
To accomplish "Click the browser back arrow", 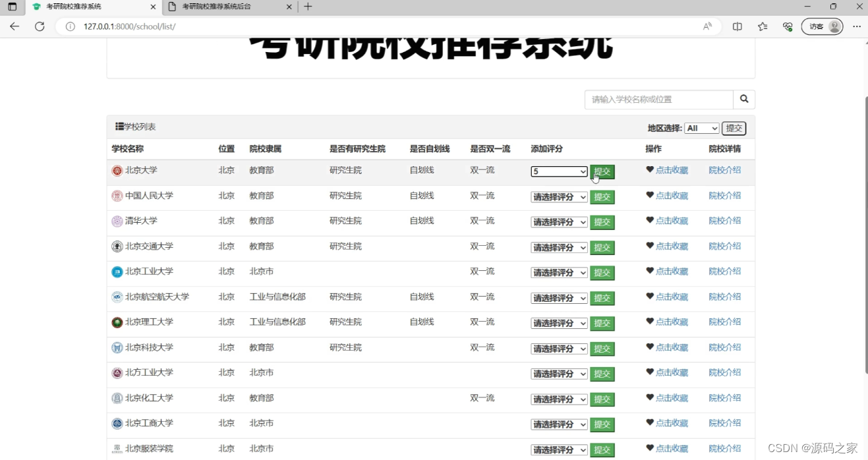I will click(14, 26).
